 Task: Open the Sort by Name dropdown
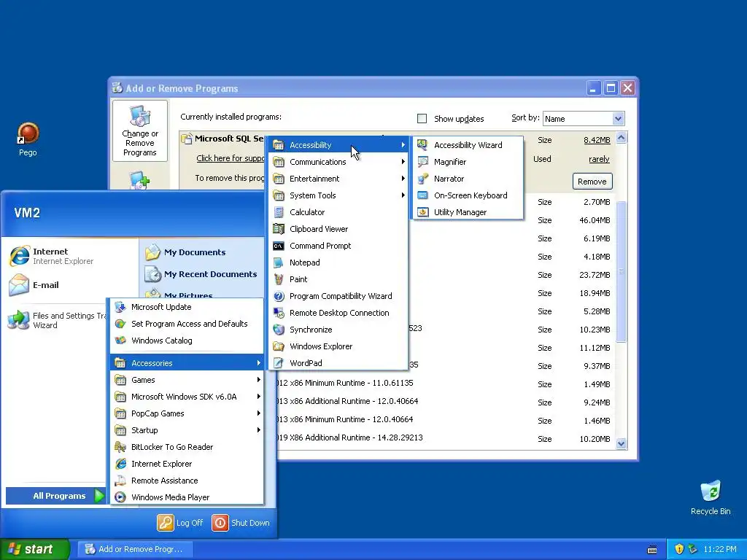coord(584,119)
